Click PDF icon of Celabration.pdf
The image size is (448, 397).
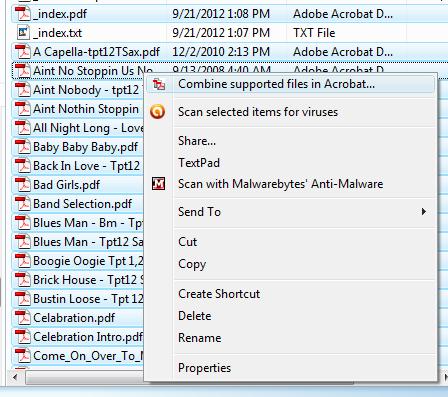pos(23,318)
